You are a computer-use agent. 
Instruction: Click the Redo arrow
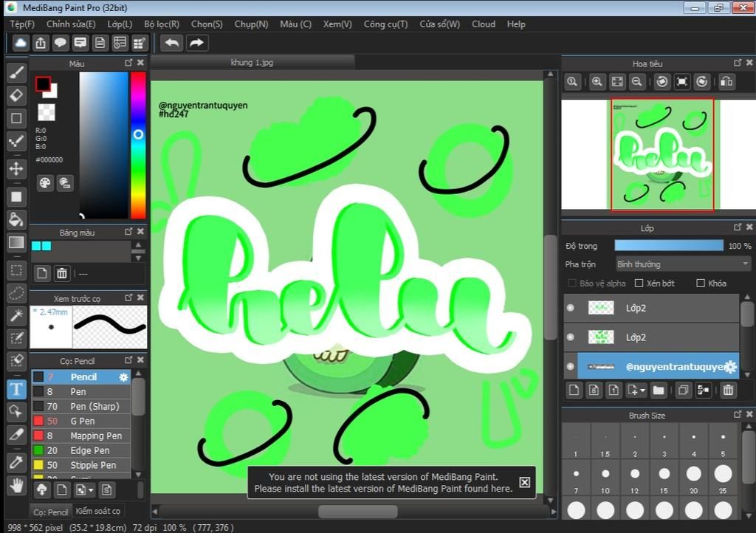click(196, 43)
